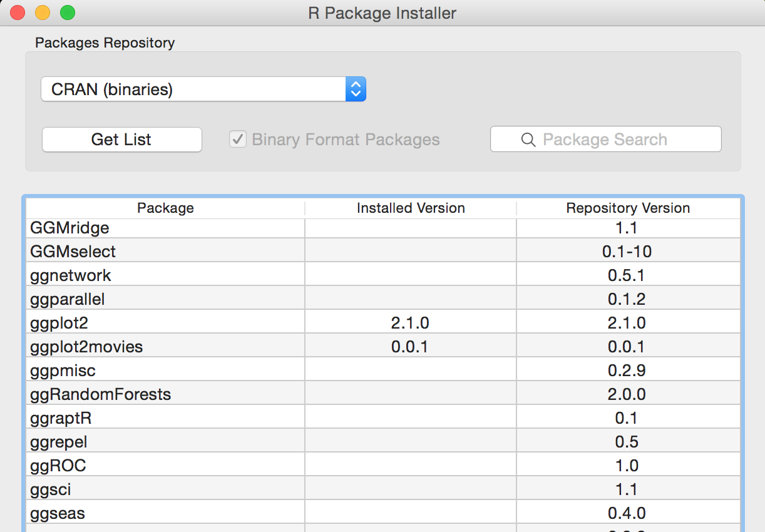The width and height of the screenshot is (765, 532).
Task: Click the magnifier icon in Package Search
Action: pyautogui.click(x=528, y=140)
